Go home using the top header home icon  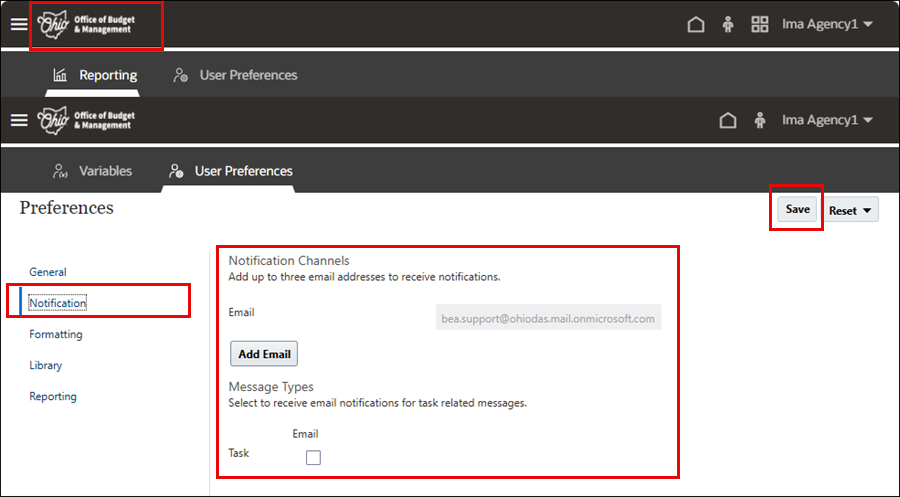click(696, 24)
